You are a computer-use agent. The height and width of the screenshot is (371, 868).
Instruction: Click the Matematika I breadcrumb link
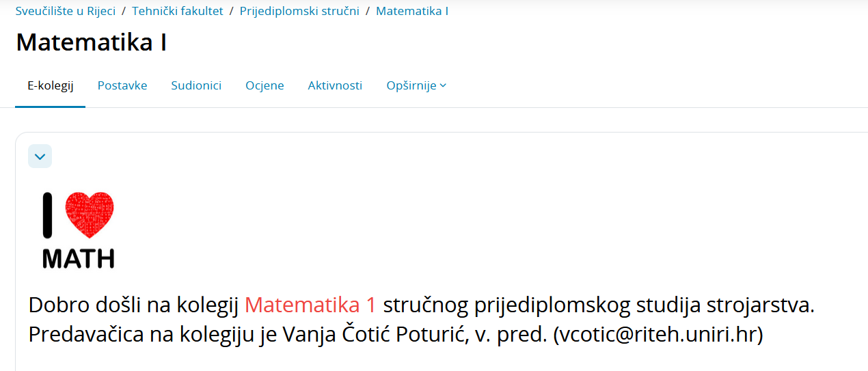point(412,12)
